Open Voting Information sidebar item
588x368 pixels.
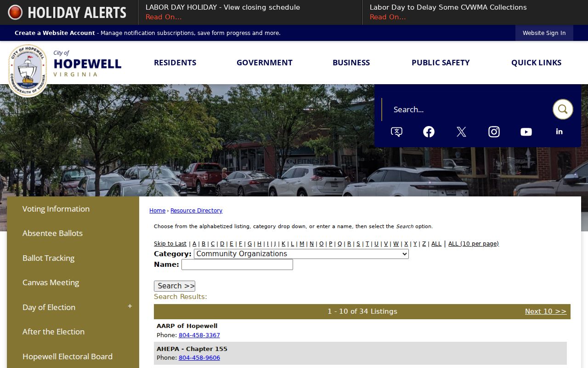[73, 209]
